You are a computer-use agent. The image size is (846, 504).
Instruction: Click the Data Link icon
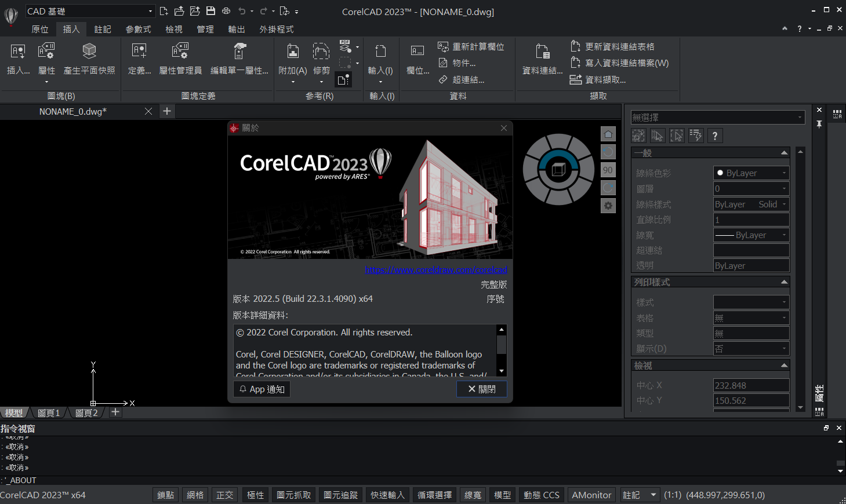click(x=542, y=52)
